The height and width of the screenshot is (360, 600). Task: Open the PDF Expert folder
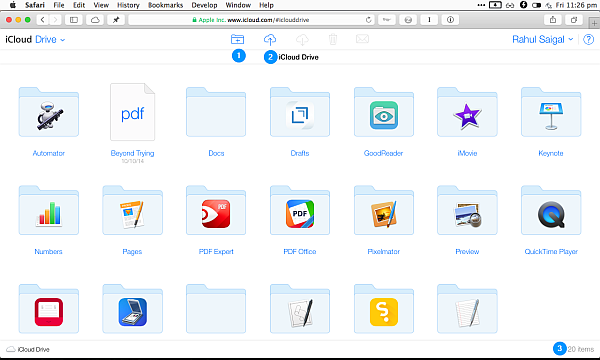(x=216, y=210)
